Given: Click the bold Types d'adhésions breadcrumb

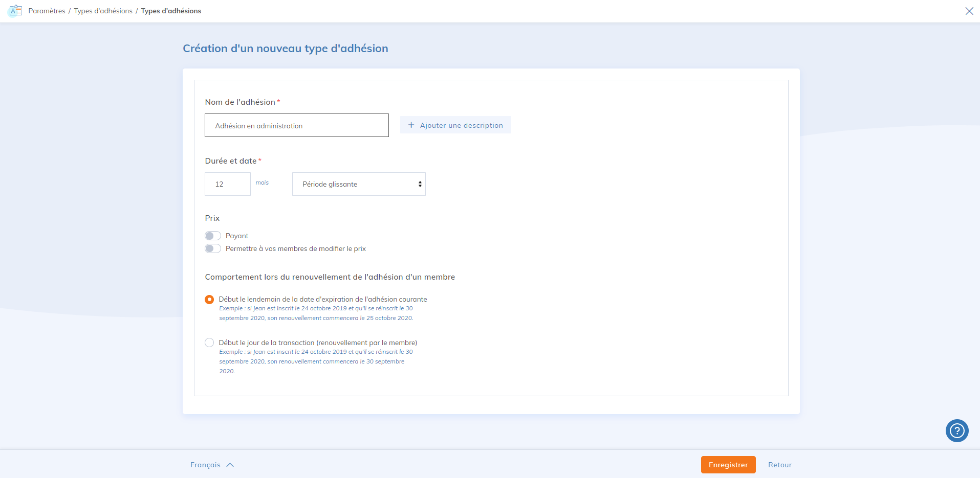Looking at the screenshot, I should click(171, 11).
